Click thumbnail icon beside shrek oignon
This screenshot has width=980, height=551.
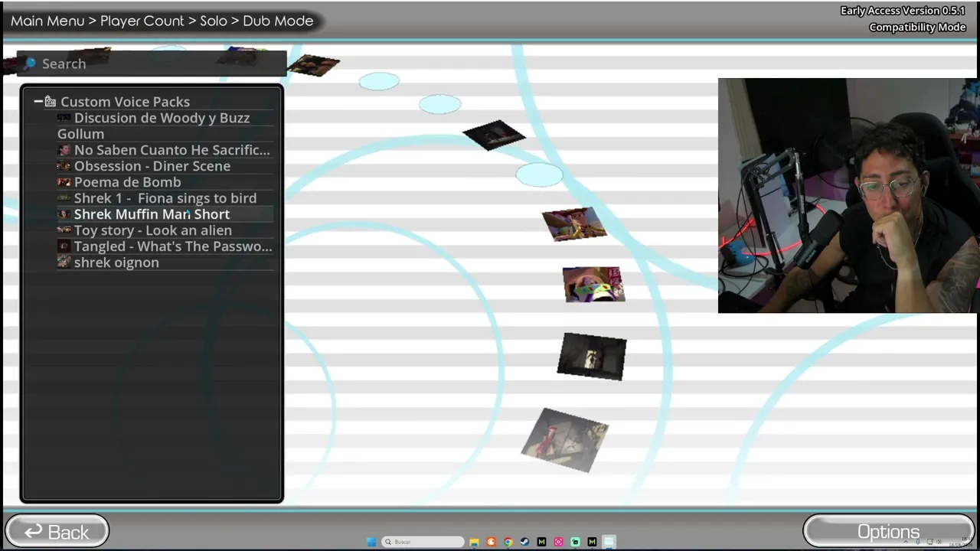coord(64,262)
